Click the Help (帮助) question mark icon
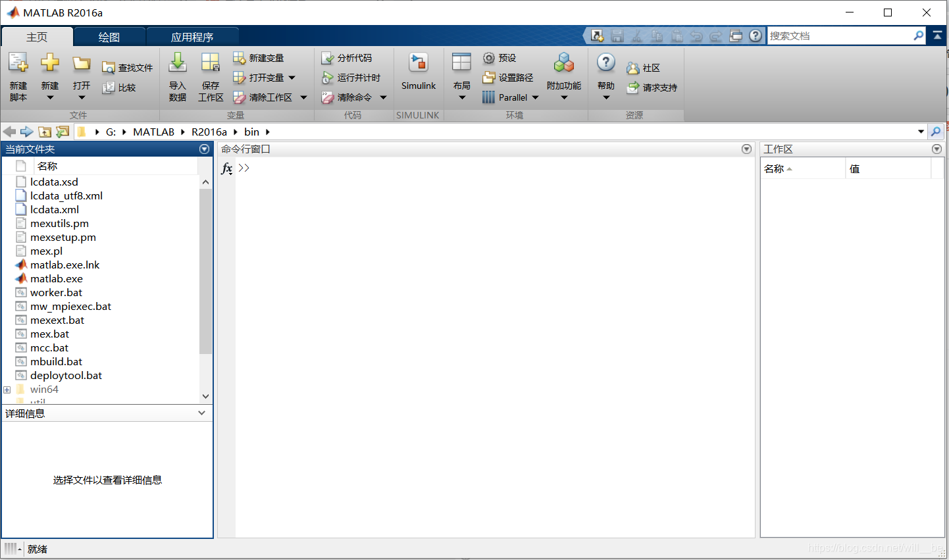 (606, 63)
